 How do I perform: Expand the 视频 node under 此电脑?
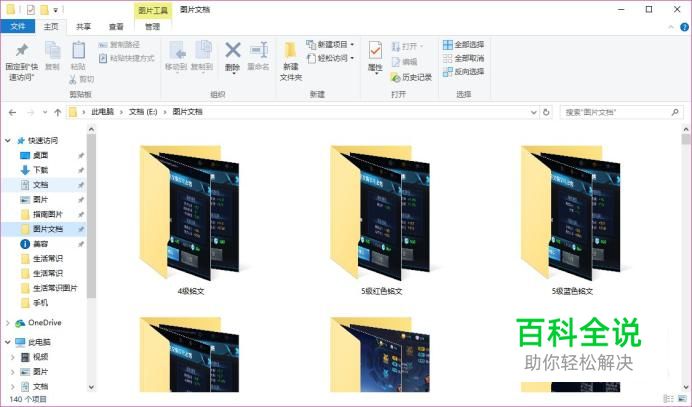coord(13,357)
